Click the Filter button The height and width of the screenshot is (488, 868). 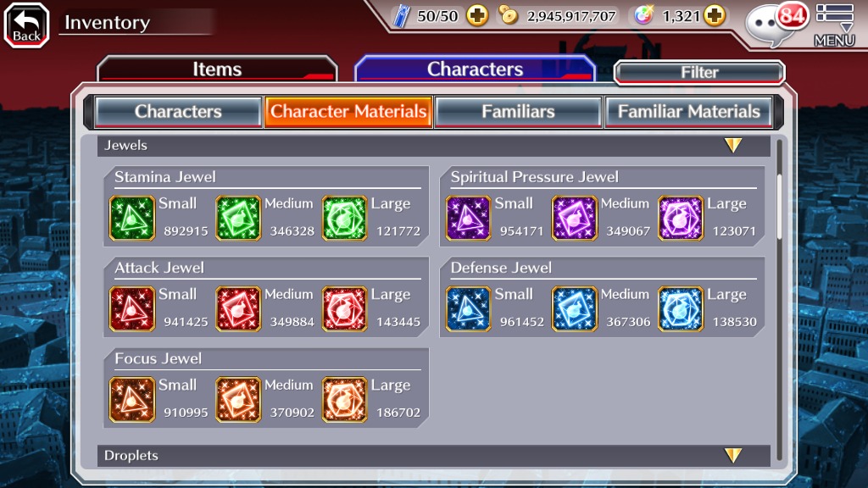699,73
